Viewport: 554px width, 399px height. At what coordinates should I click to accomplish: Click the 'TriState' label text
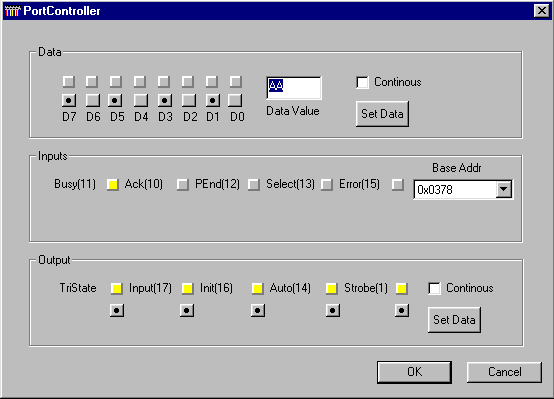[x=78, y=288]
